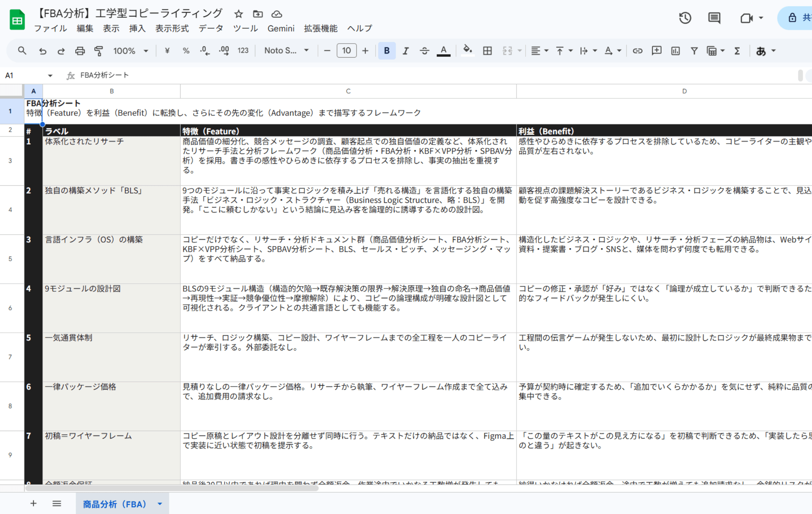Image resolution: width=812 pixels, height=514 pixels.
Task: Apply currency format to selection
Action: tap(167, 51)
